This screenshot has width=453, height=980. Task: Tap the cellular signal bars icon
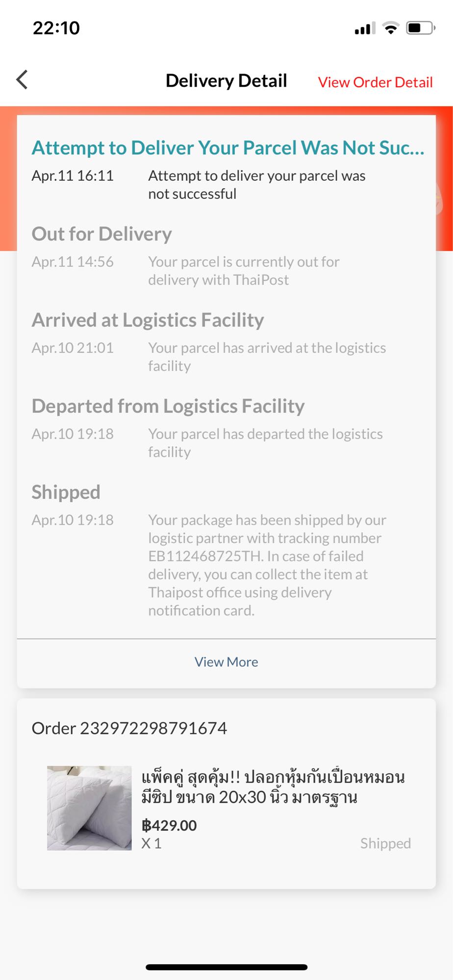(365, 28)
